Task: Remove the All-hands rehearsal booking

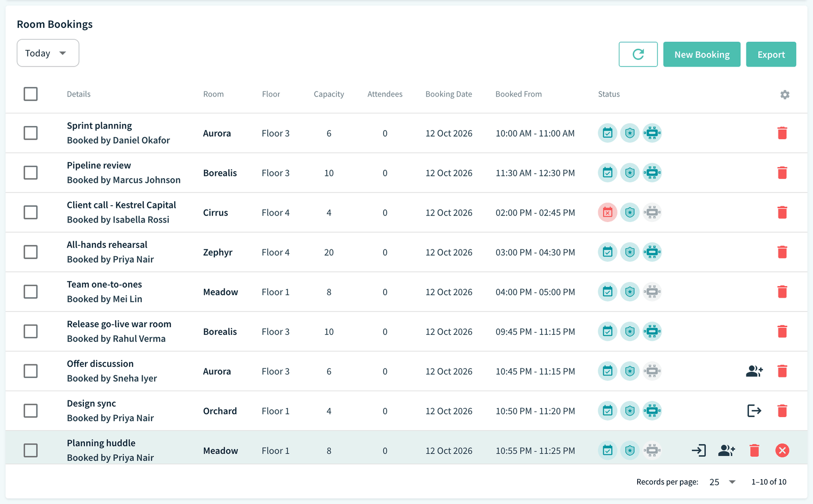Action: 783,252
